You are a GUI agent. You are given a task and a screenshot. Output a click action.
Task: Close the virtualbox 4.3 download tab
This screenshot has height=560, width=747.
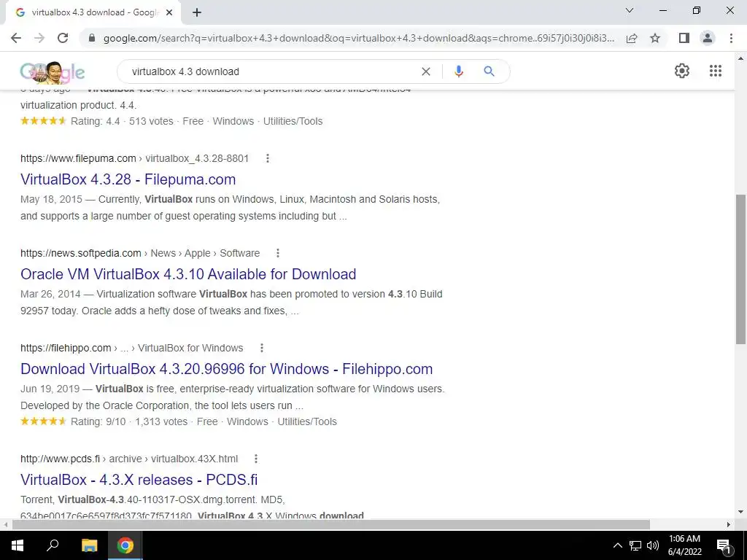pyautogui.click(x=169, y=13)
